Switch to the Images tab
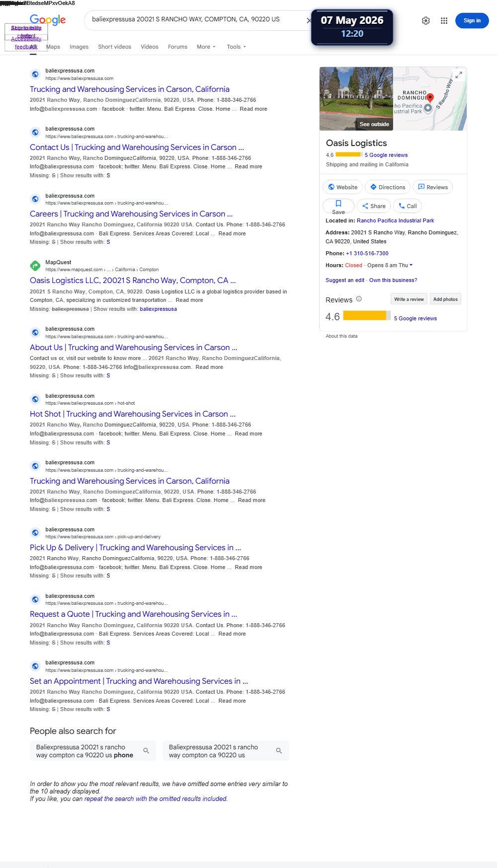This screenshot has width=503, height=868. tap(79, 47)
